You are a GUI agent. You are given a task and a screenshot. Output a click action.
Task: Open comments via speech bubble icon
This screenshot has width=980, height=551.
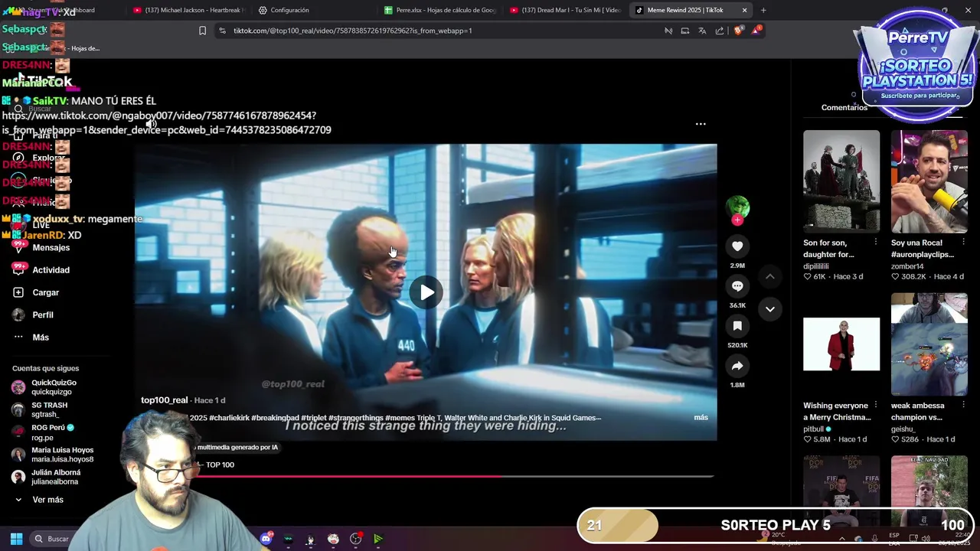737,285
